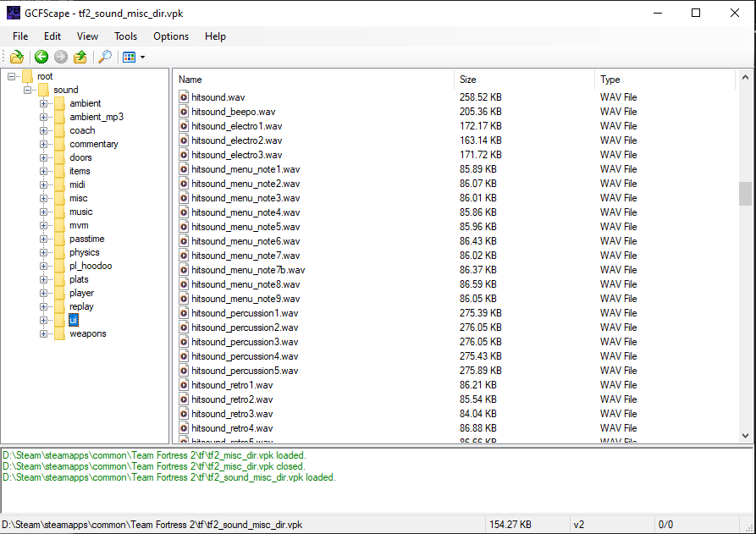Select the file hitsound_menu_note9.wav
The width and height of the screenshot is (756, 534).
coord(246,299)
